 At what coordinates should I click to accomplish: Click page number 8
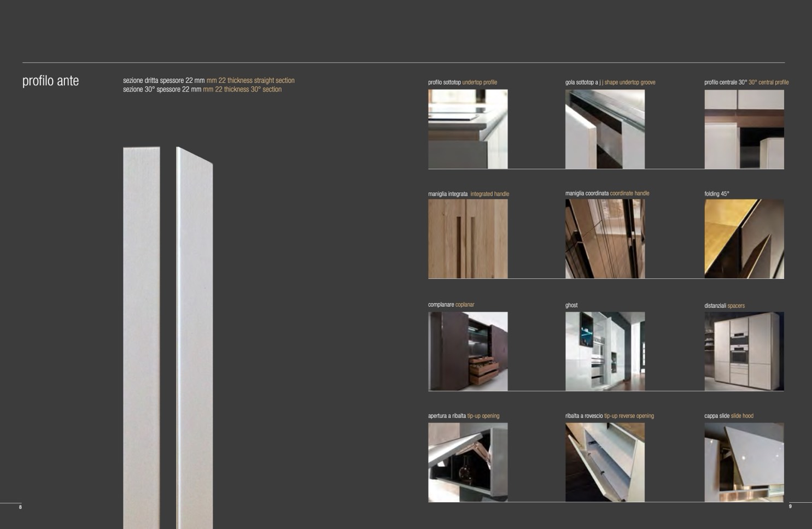(20, 507)
